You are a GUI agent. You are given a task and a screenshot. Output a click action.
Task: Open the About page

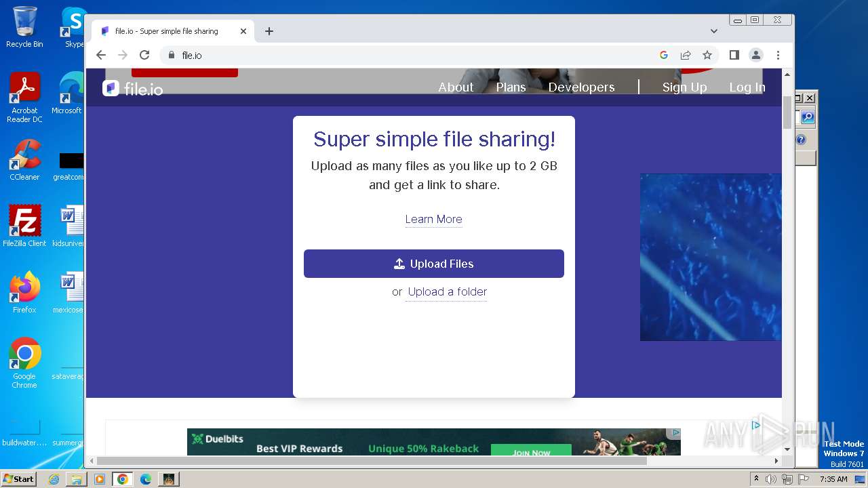click(x=456, y=87)
